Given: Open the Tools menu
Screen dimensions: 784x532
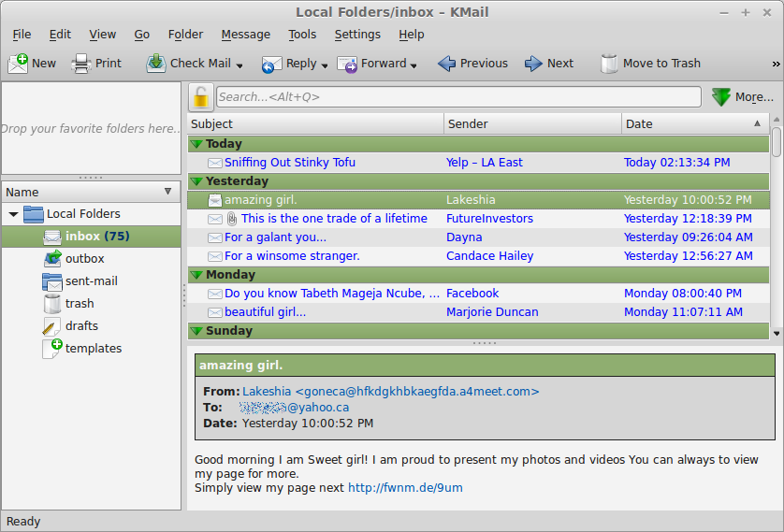Looking at the screenshot, I should click(x=302, y=35).
